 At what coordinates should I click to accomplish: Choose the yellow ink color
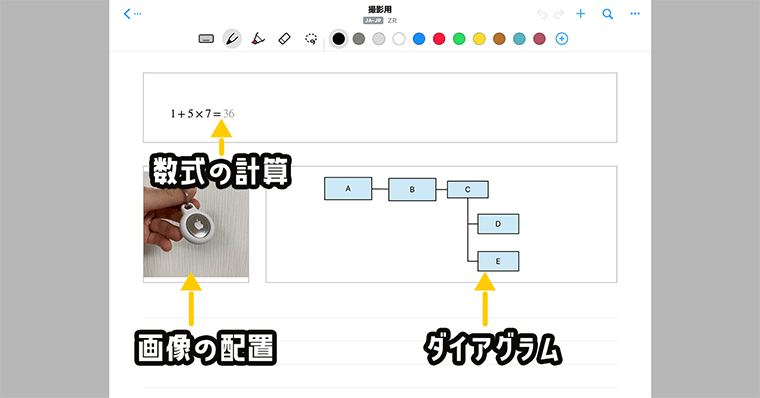tap(479, 39)
